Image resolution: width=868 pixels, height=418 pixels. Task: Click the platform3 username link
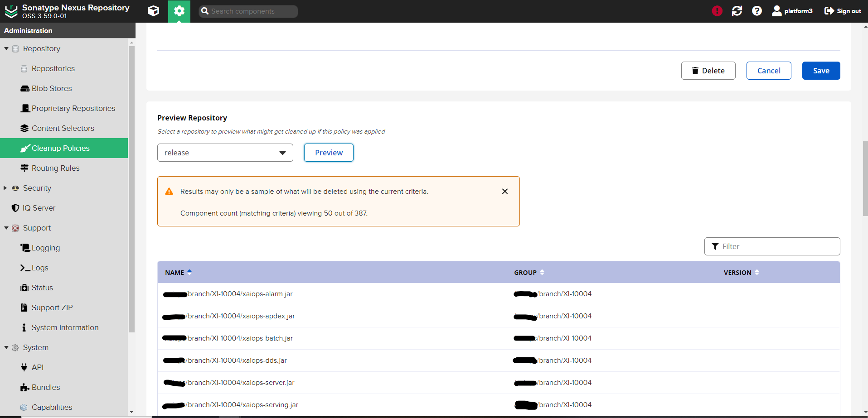pos(798,11)
